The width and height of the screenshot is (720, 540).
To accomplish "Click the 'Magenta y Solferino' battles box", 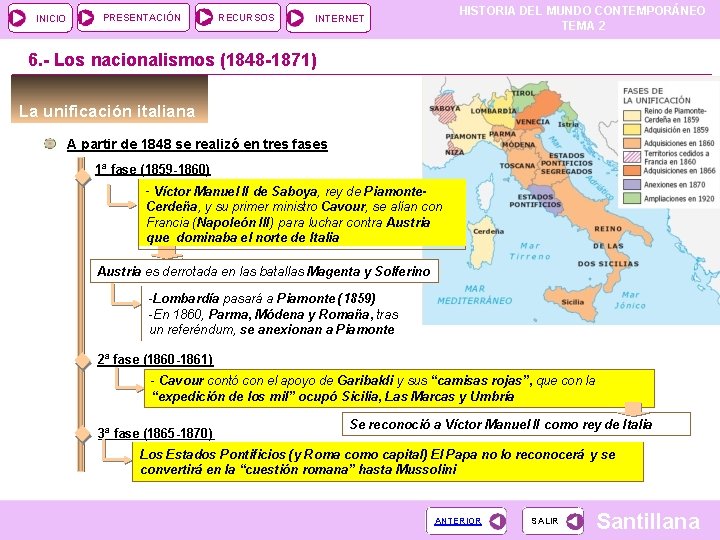I will click(264, 271).
